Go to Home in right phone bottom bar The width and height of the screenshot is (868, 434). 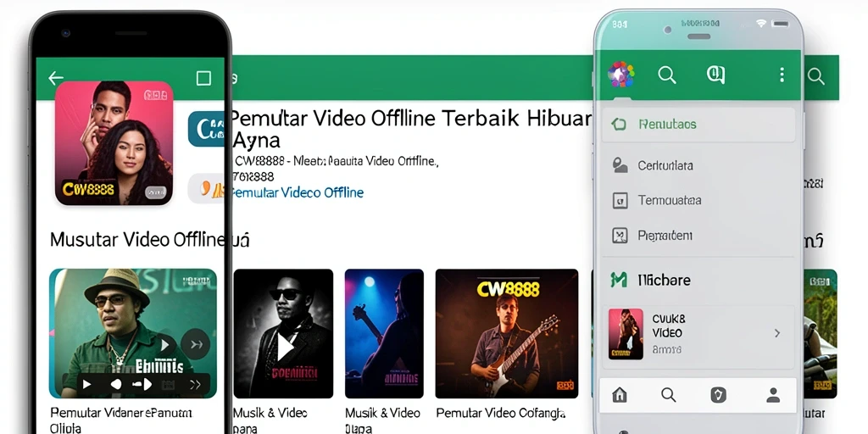(620, 395)
